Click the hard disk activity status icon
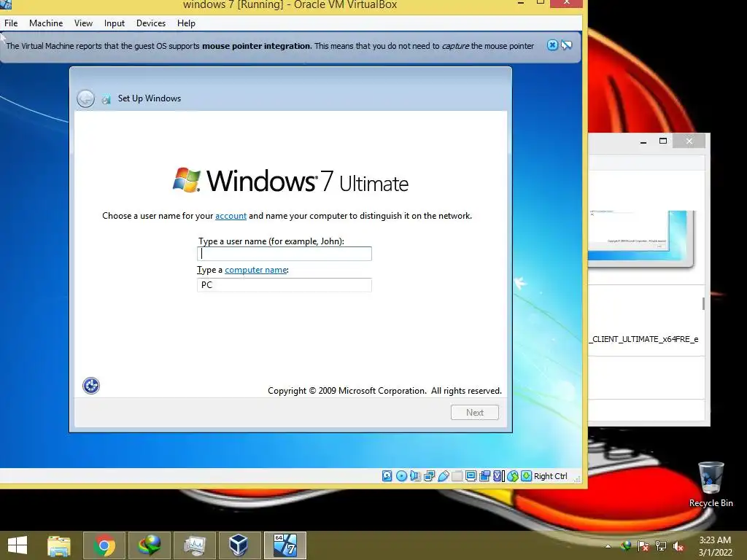The image size is (747, 560). (387, 475)
